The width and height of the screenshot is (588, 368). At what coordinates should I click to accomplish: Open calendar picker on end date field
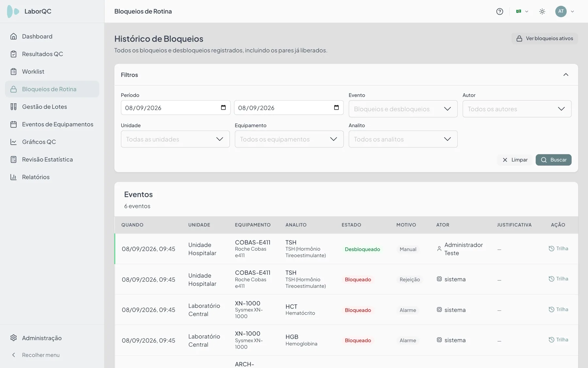point(336,108)
